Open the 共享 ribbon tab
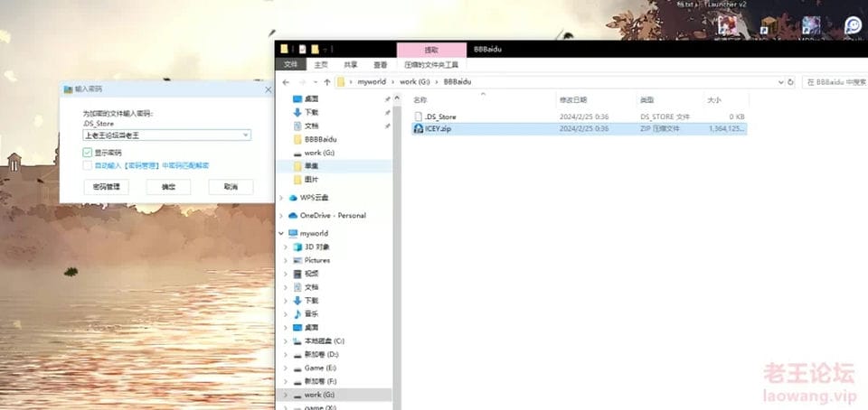 click(x=351, y=65)
